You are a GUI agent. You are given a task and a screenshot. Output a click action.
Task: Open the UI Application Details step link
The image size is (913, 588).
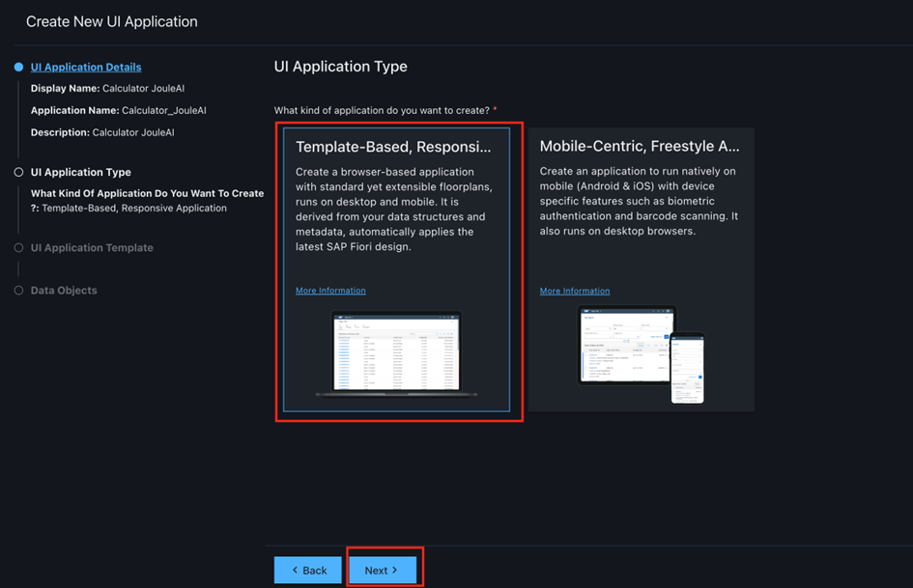tap(86, 68)
